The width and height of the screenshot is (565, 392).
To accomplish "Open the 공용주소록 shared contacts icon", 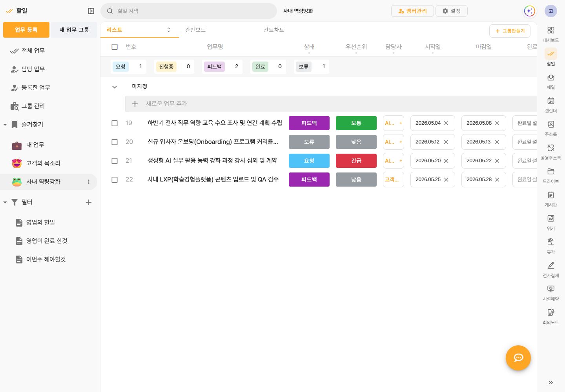I will (551, 148).
